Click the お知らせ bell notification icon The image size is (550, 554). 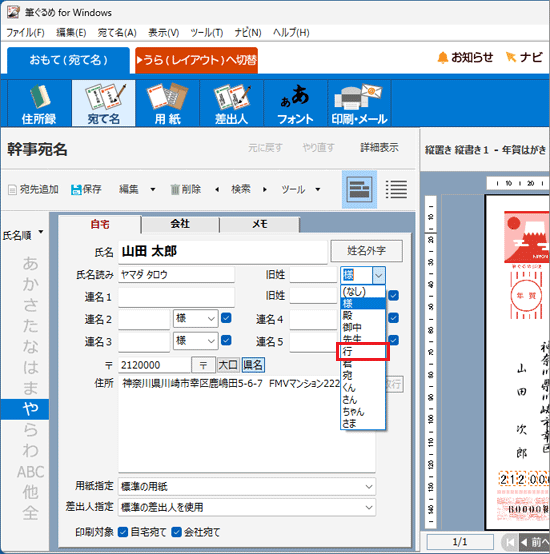[442, 58]
